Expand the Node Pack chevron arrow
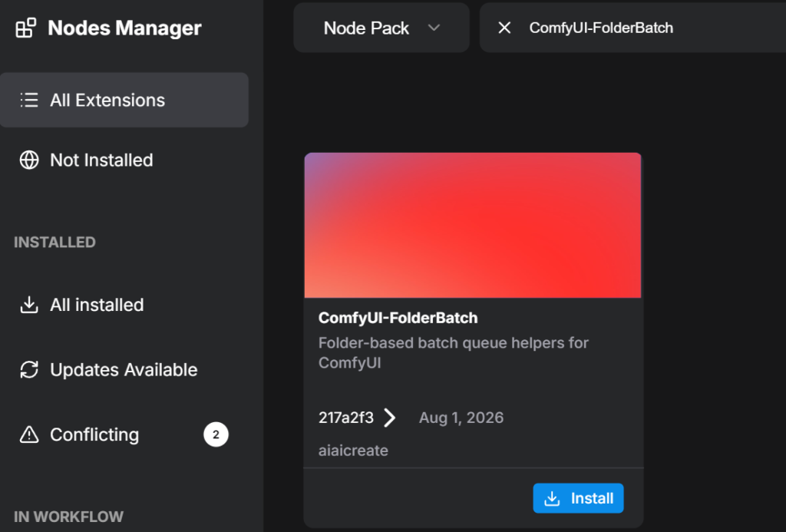 click(434, 28)
